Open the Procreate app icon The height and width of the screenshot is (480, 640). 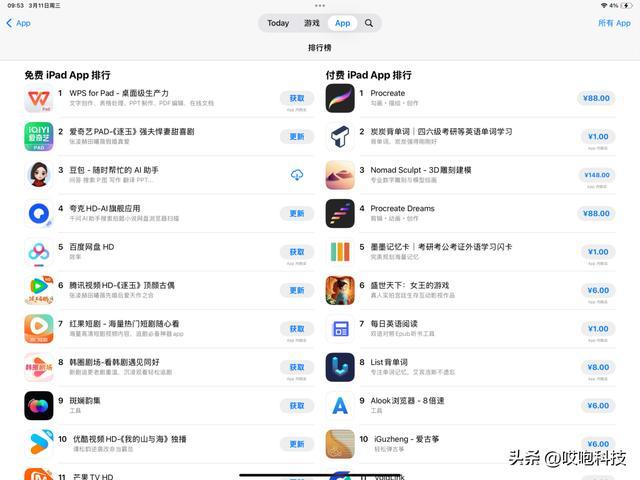click(340, 98)
